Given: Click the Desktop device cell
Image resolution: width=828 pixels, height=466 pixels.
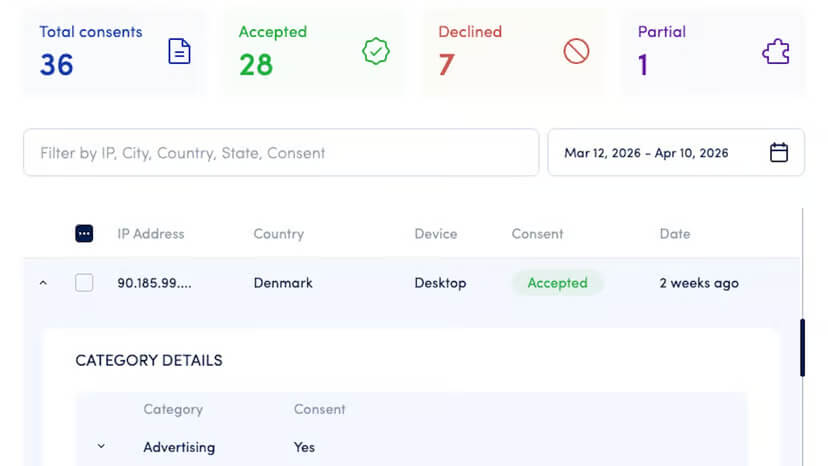Looking at the screenshot, I should click(440, 283).
